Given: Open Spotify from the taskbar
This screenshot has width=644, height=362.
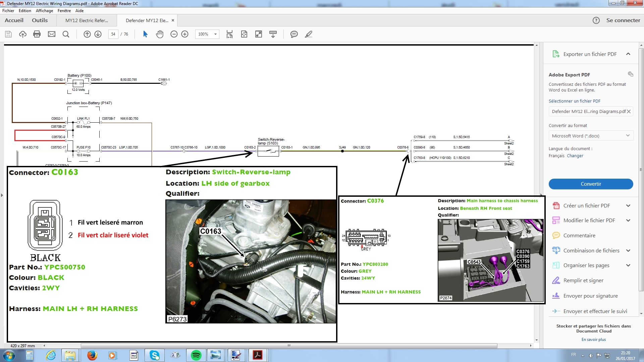Looking at the screenshot, I should 196,355.
